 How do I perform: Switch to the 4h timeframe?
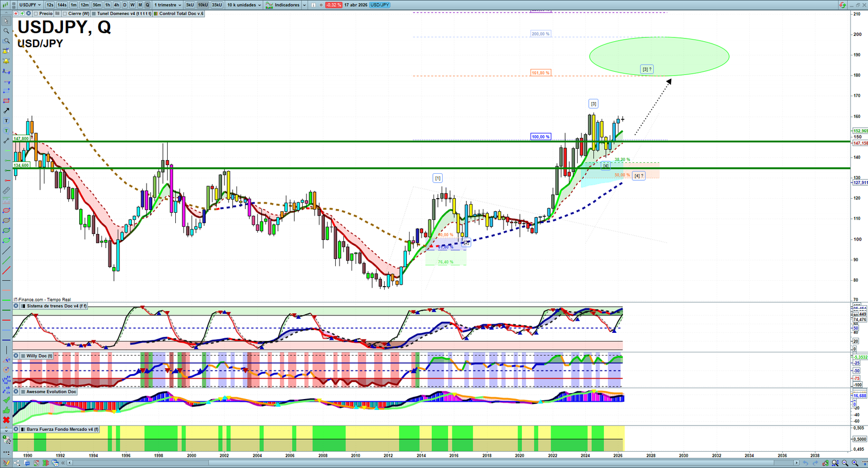[x=116, y=5]
